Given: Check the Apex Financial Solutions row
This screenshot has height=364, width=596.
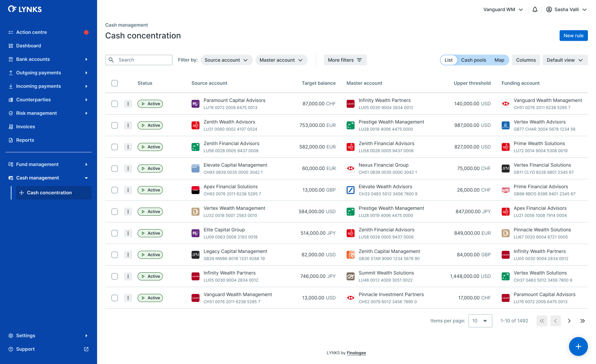Looking at the screenshot, I should click(x=115, y=190).
